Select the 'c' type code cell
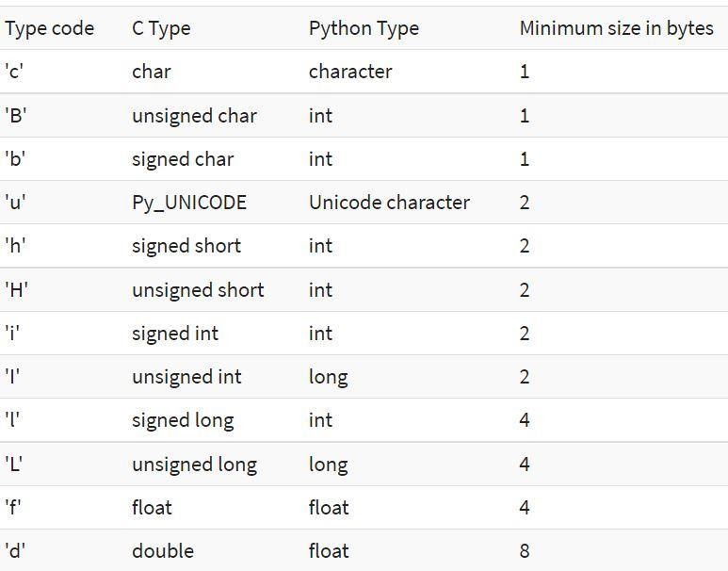This screenshot has height=571, width=728. pos(13,72)
